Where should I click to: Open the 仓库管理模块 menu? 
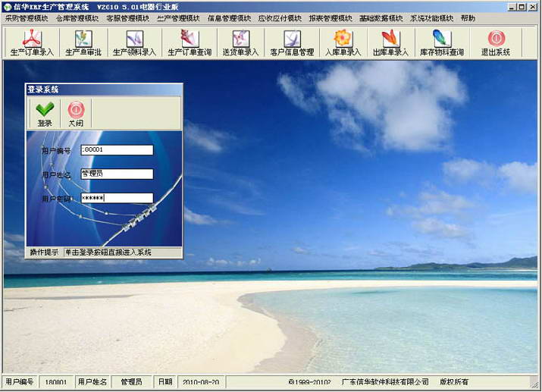[x=77, y=18]
